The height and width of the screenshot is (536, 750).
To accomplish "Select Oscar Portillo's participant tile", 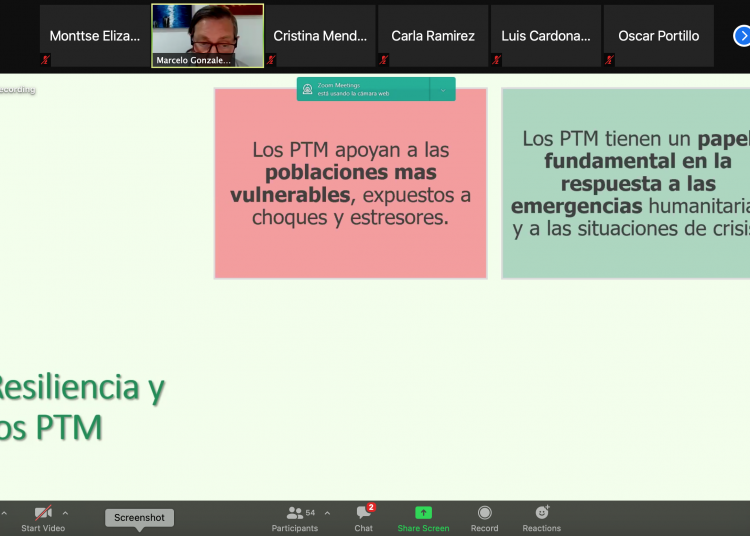I will (x=658, y=36).
